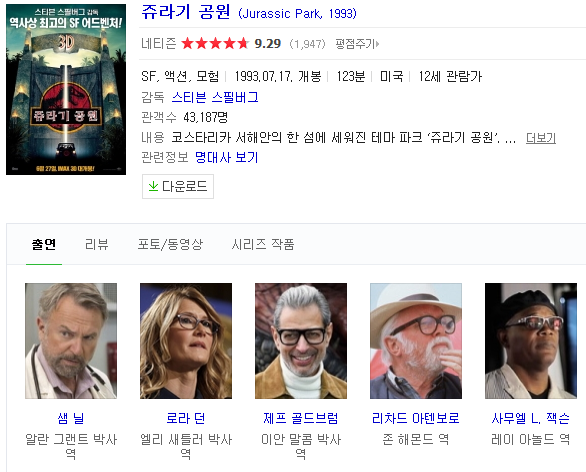Click the 제프 골드브럼 actor photo
The height and width of the screenshot is (472, 586).
[301, 341]
